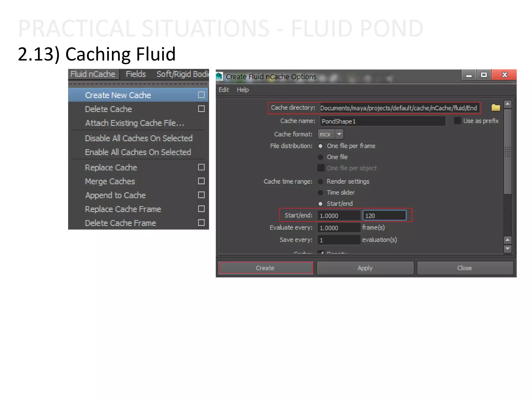Open the Edit menu in options dialog

tap(224, 90)
